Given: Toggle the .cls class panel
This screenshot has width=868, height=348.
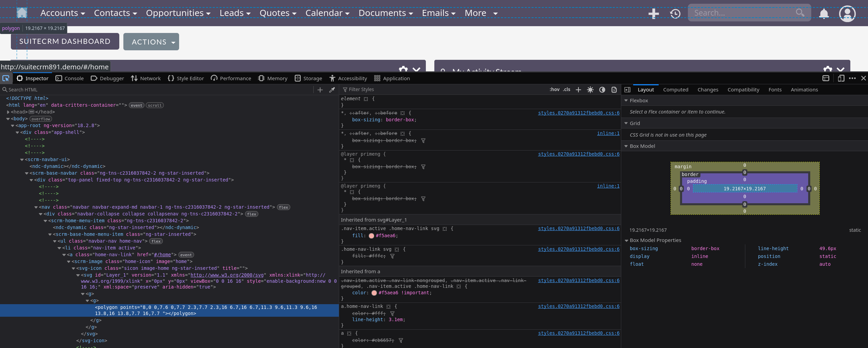Looking at the screenshot, I should [567, 90].
